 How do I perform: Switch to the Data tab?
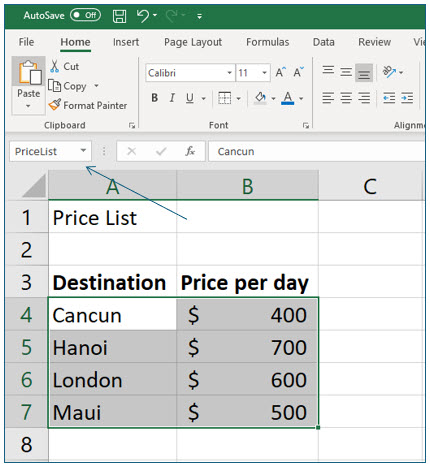(x=323, y=42)
